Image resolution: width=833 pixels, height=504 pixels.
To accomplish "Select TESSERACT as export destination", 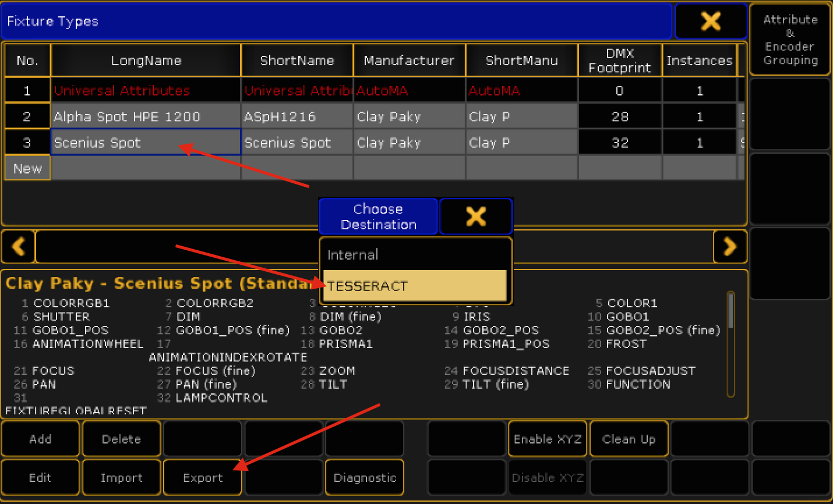I will (415, 286).
